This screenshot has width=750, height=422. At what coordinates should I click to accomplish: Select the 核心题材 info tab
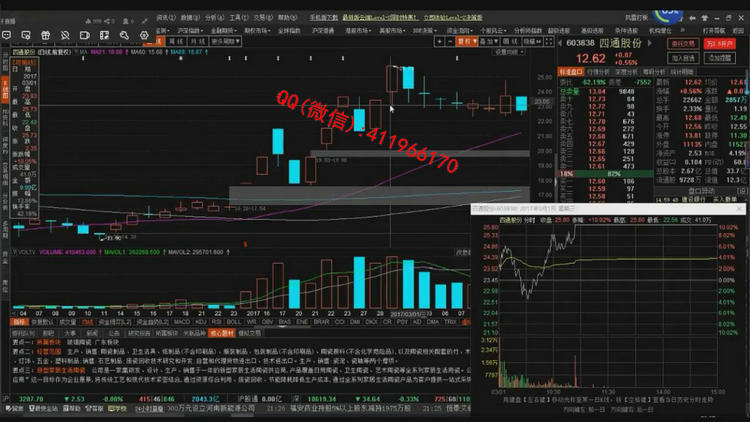point(221,333)
